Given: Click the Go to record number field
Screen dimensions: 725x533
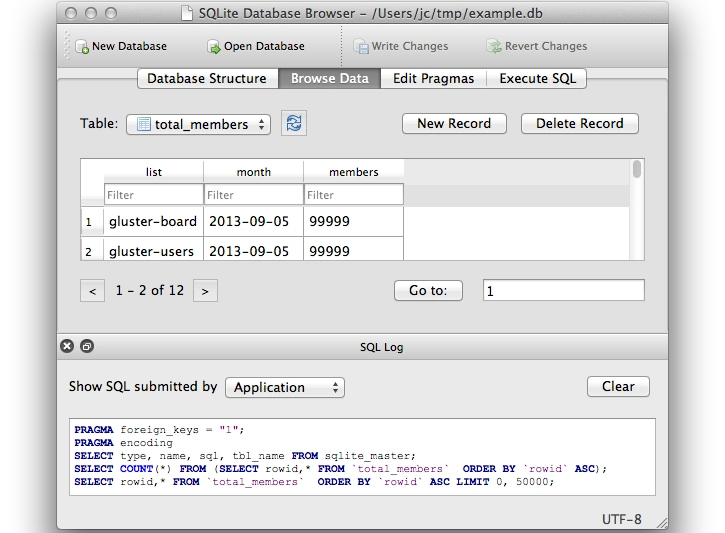Looking at the screenshot, I should [x=564, y=290].
